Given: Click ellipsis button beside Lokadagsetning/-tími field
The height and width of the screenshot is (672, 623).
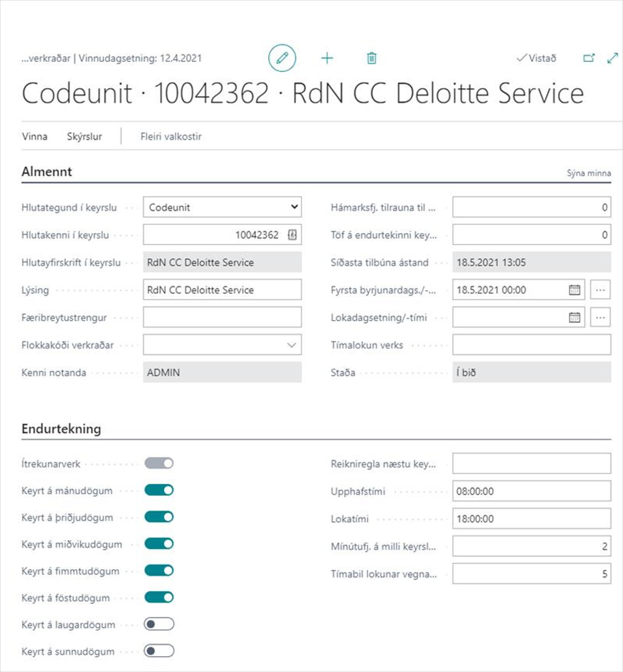Looking at the screenshot, I should click(601, 317).
